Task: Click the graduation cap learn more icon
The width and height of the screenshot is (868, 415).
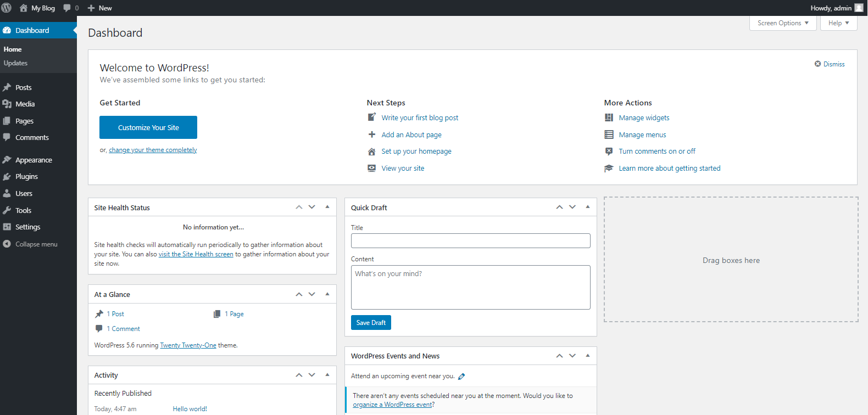Action: tap(609, 168)
